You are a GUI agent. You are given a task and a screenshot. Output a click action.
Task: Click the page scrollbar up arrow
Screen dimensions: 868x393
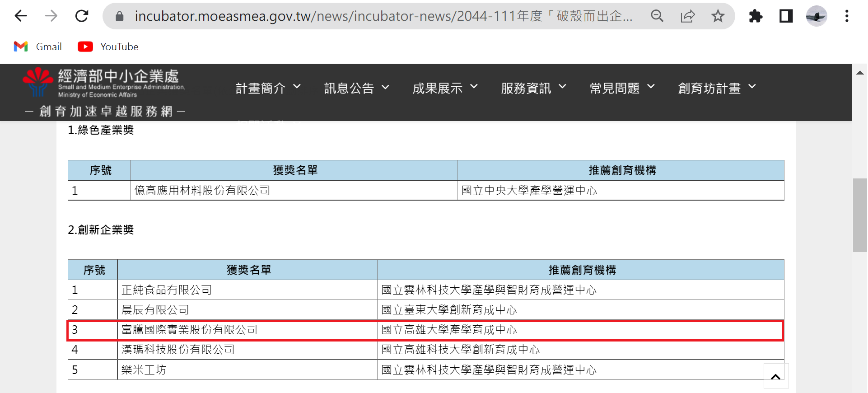(860, 73)
